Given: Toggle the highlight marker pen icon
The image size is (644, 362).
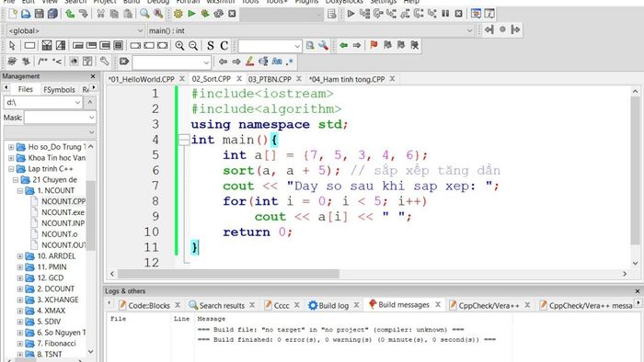Looking at the screenshot, I should [249, 62].
